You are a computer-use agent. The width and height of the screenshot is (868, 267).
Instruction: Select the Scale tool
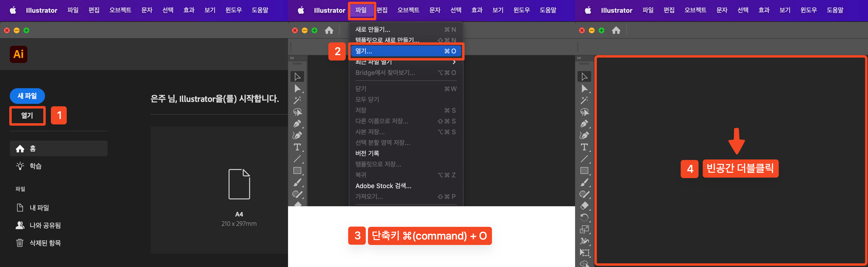[584, 229]
